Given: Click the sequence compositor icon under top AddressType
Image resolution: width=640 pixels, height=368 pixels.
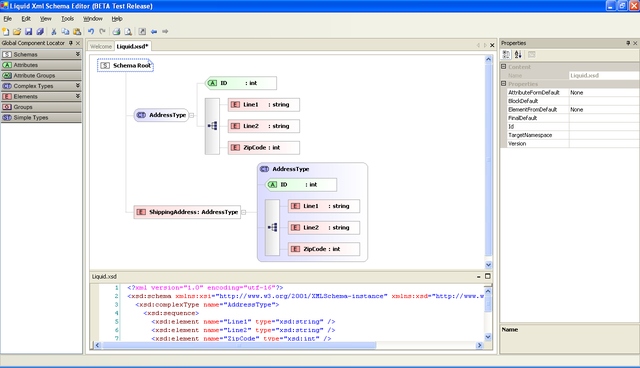Looking at the screenshot, I should click(x=212, y=126).
